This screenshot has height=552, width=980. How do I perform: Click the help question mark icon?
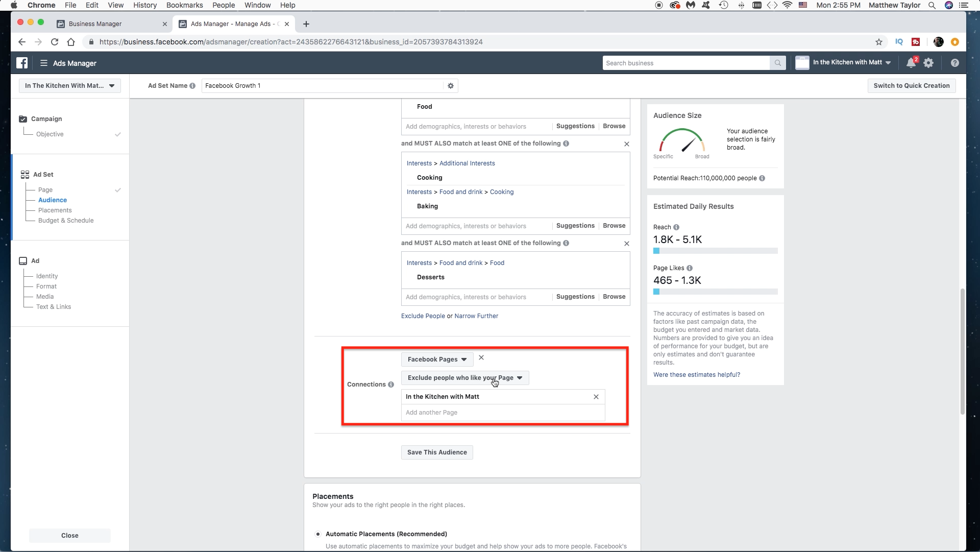[955, 63]
